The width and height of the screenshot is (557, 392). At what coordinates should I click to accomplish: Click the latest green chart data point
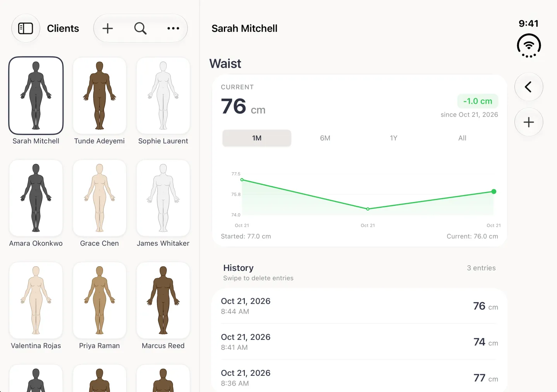[494, 192]
